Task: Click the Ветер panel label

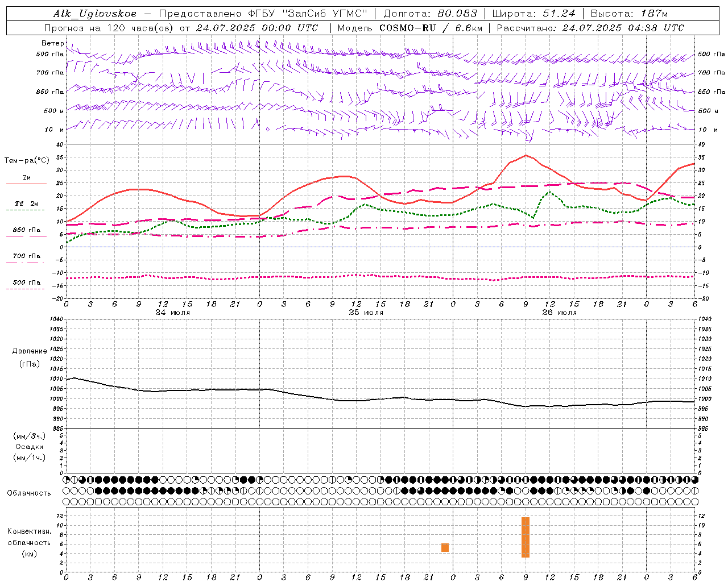Action: coord(52,43)
